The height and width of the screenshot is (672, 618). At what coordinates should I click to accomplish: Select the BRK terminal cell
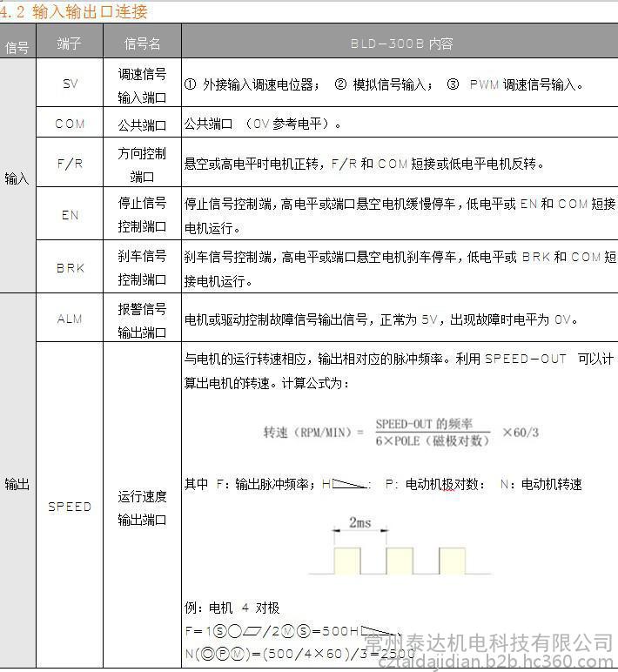(x=70, y=268)
